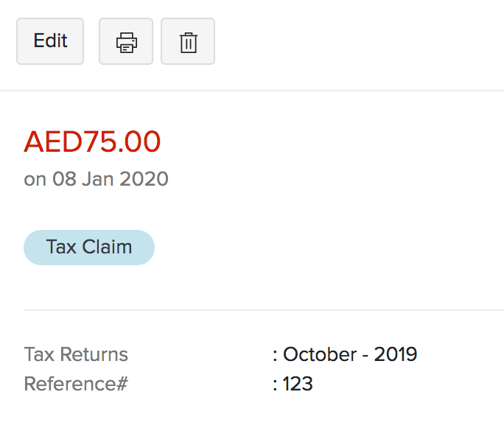Click the date 08 Jan 2020

[110, 179]
